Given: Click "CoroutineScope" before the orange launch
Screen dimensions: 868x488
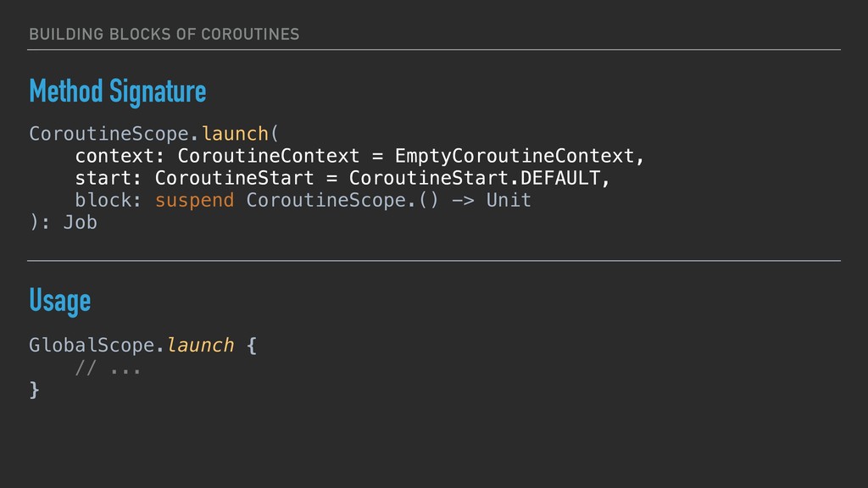Looking at the screenshot, I should 108,135.
